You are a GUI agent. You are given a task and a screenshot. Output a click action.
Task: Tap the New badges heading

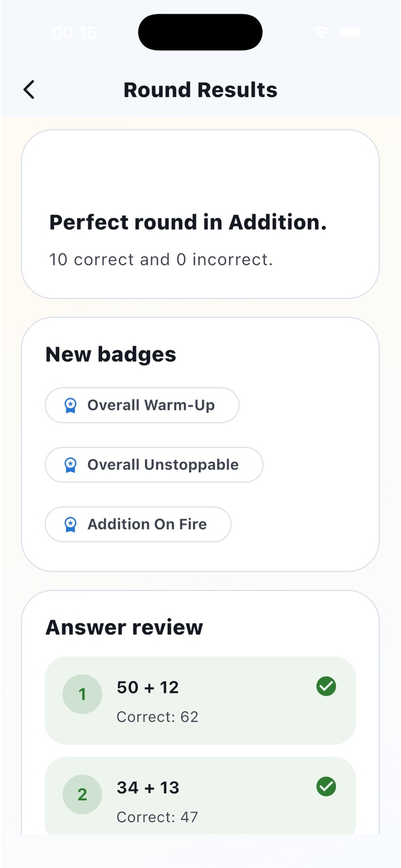(x=111, y=355)
